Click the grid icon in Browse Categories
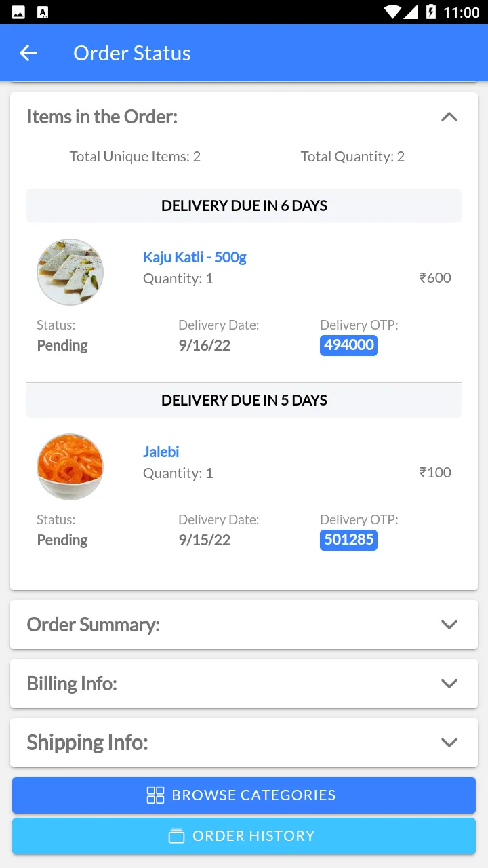488x868 pixels. [155, 795]
